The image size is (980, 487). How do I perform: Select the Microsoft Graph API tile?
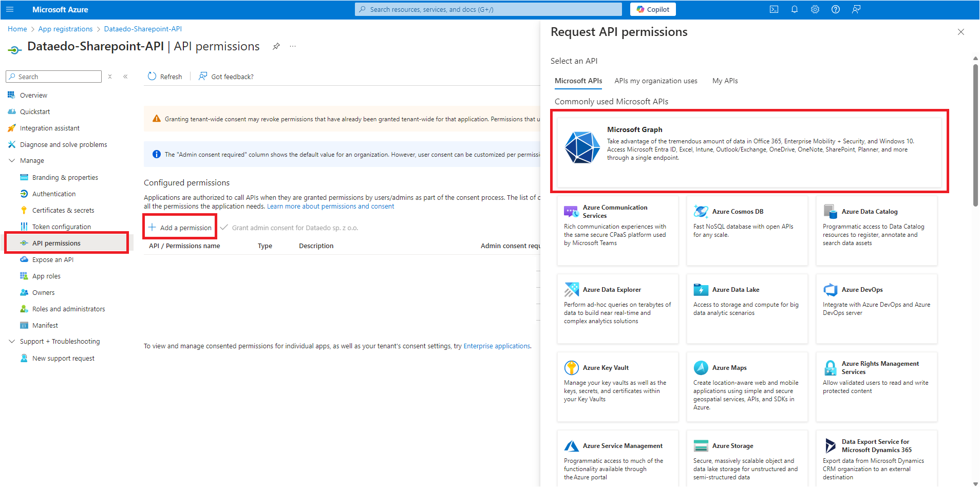click(x=749, y=151)
